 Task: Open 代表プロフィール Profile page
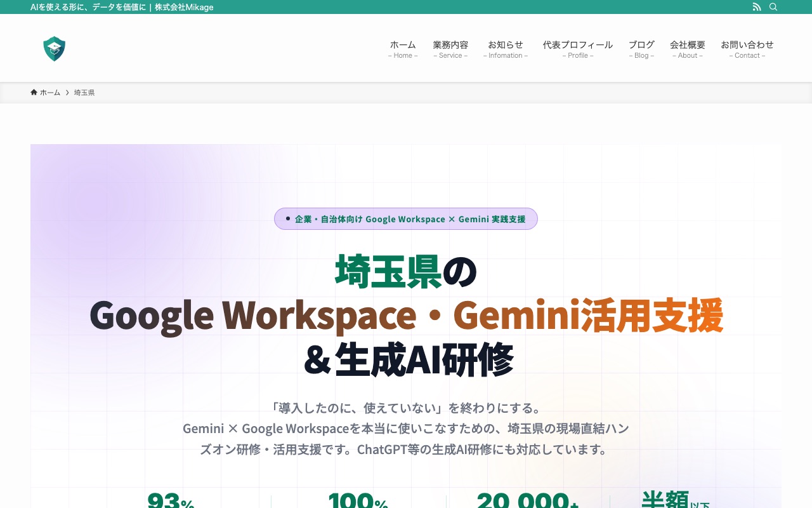[x=578, y=50]
